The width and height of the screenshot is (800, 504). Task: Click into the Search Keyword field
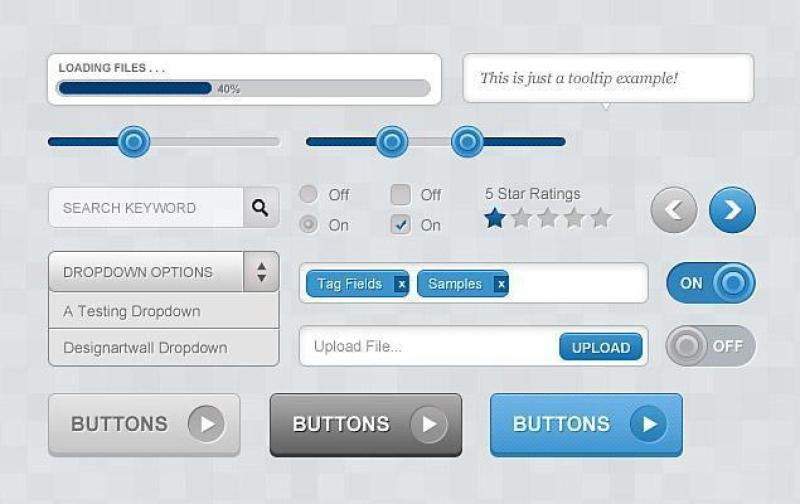146,208
